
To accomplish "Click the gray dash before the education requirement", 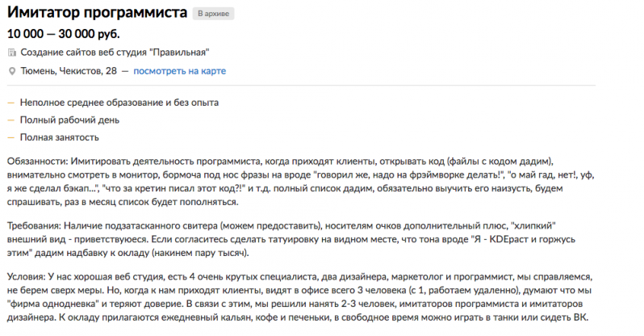I will pos(10,103).
